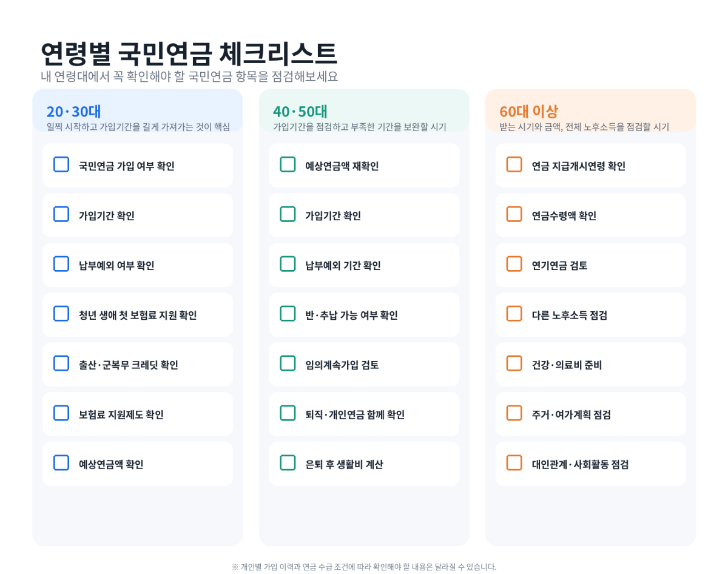The height and width of the screenshot is (574, 728).
Task: Mark the 연기연금 검토 checkbox
Action: pos(514,264)
